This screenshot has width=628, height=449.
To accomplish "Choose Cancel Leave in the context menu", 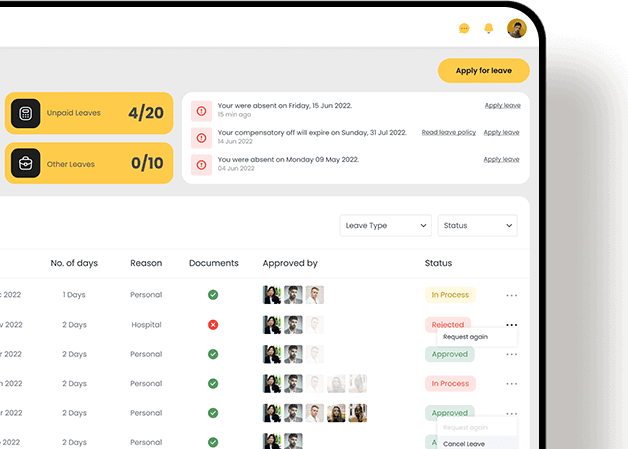I will (464, 443).
